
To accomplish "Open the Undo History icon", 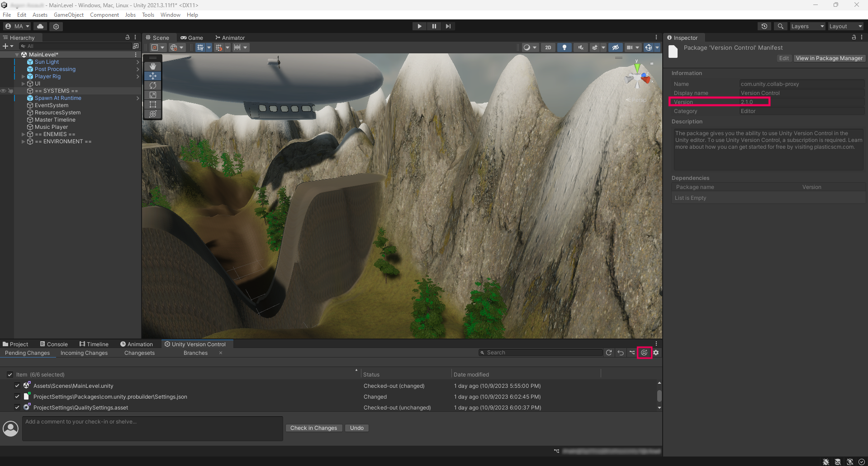I will coord(764,26).
